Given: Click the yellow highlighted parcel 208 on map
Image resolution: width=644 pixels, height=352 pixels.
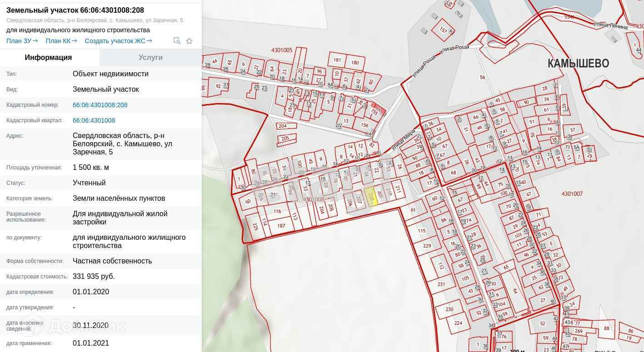Looking at the screenshot, I should [371, 196].
